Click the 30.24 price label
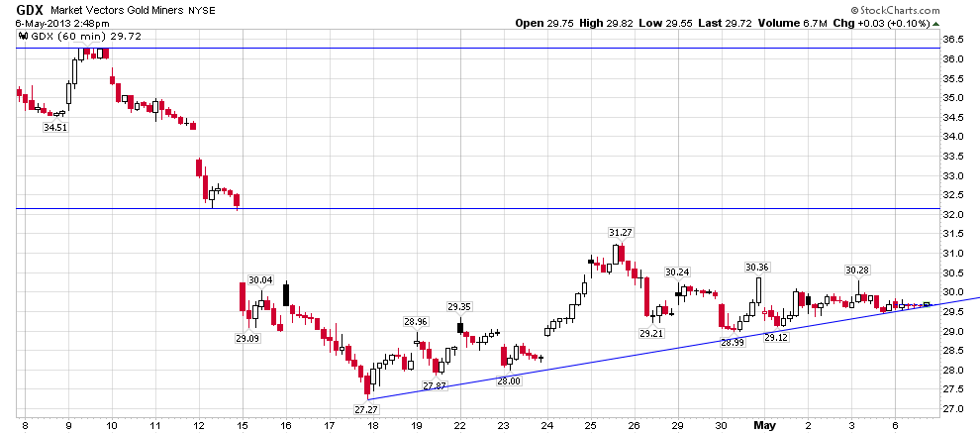The image size is (980, 434). point(677,272)
